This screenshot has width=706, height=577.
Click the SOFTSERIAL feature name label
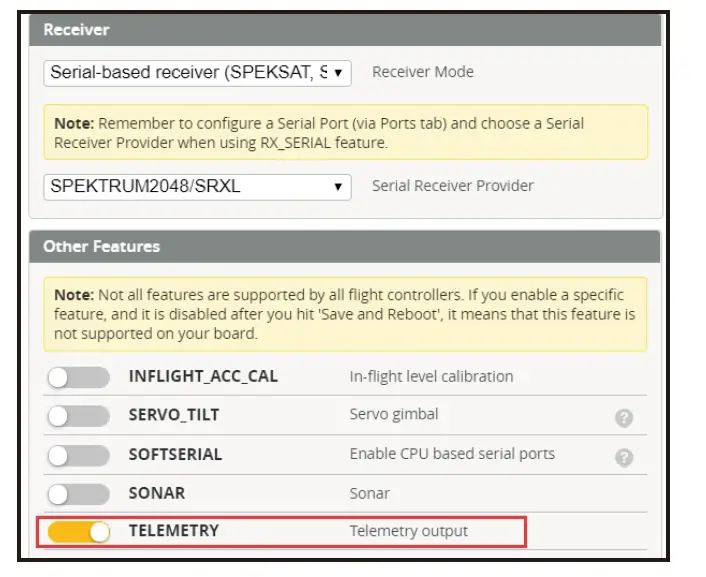pyautogui.click(x=175, y=454)
